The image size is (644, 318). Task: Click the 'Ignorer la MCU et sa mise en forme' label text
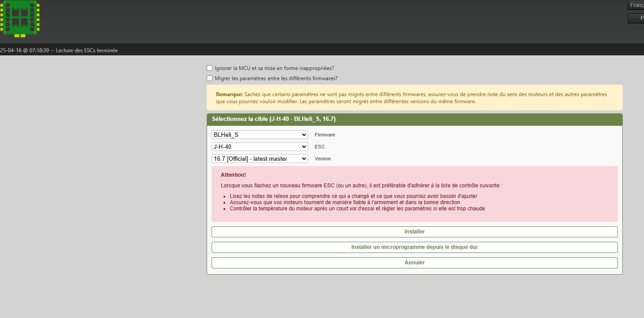coord(274,68)
